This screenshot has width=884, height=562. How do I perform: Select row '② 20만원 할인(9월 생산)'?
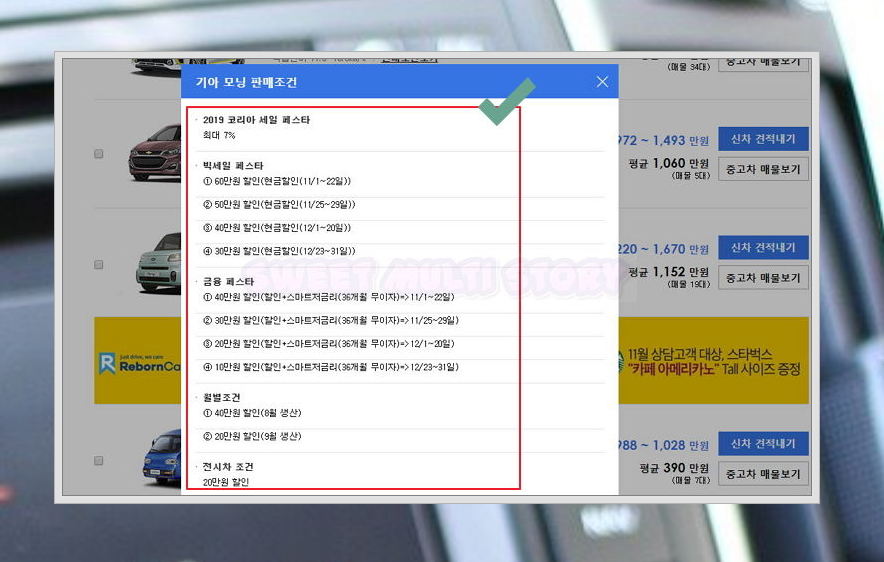pos(252,436)
